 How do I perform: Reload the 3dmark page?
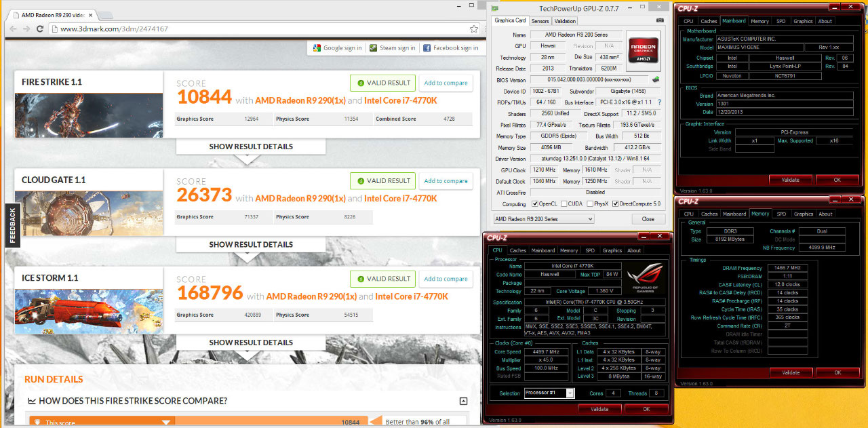41,29
